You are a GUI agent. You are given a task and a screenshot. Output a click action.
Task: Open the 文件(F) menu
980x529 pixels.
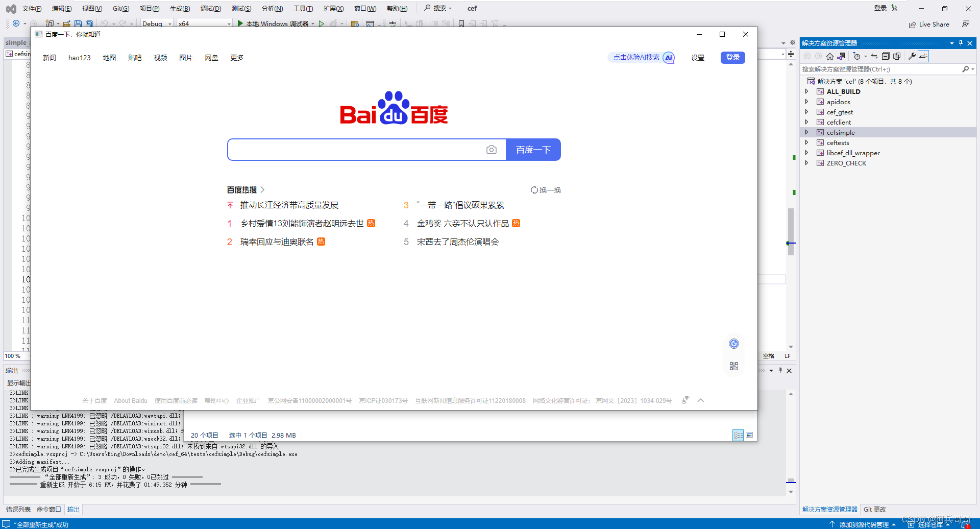[x=32, y=8]
